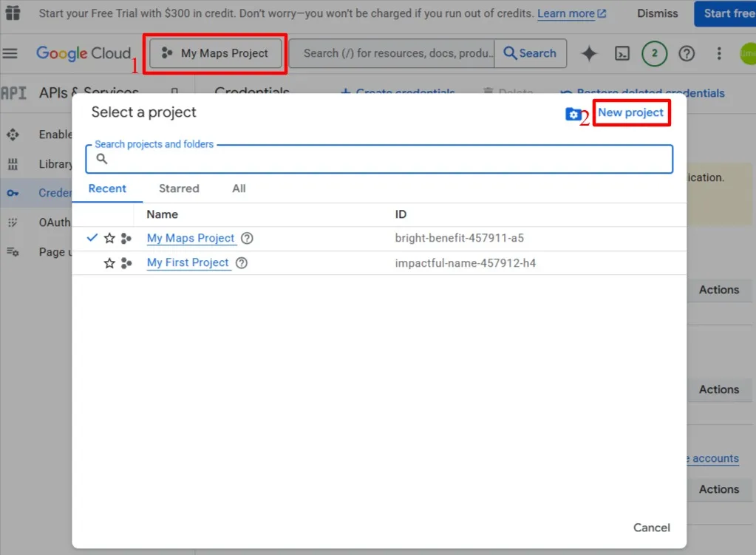The image size is (756, 555).
Task: Open the hamburger navigation menu
Action: tap(10, 53)
